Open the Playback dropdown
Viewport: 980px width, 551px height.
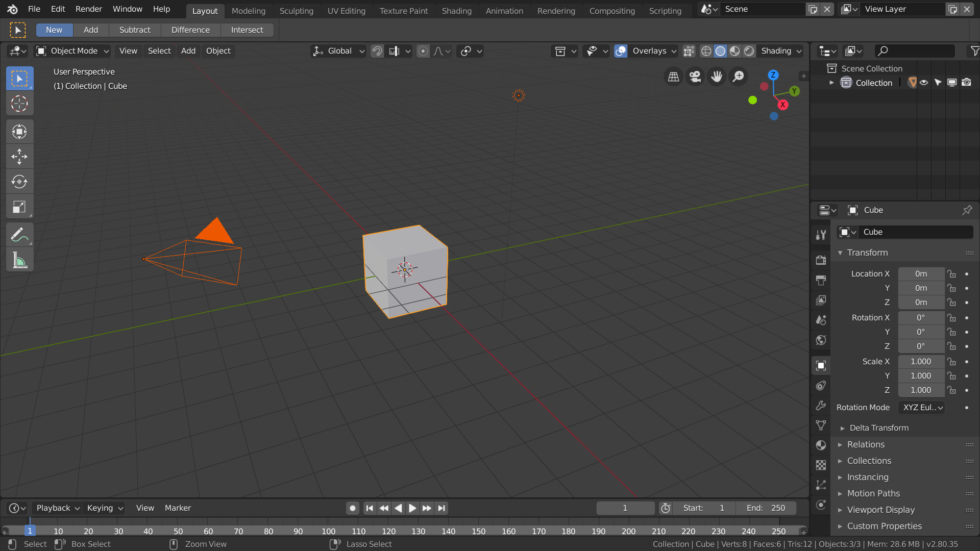coord(57,508)
